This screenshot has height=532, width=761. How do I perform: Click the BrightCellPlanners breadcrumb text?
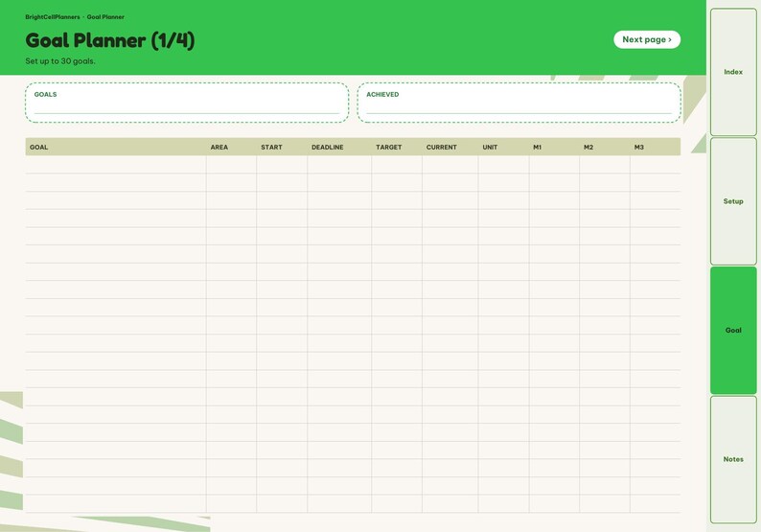(x=53, y=17)
